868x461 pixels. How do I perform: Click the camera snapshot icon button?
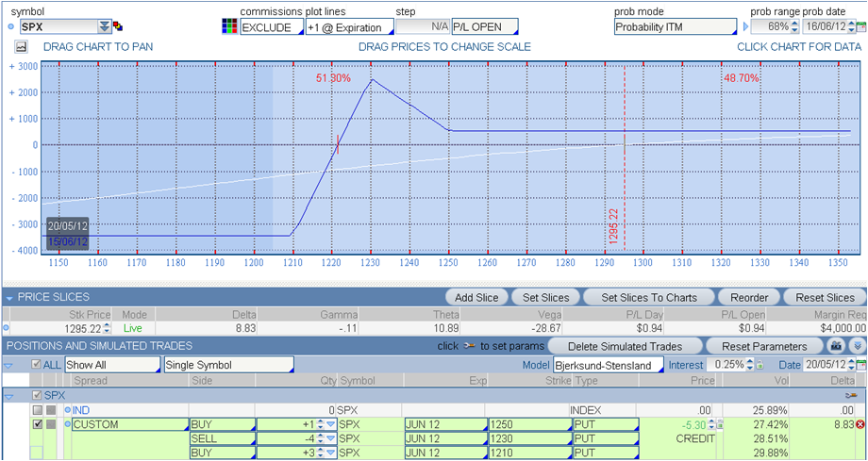pyautogui.click(x=834, y=346)
